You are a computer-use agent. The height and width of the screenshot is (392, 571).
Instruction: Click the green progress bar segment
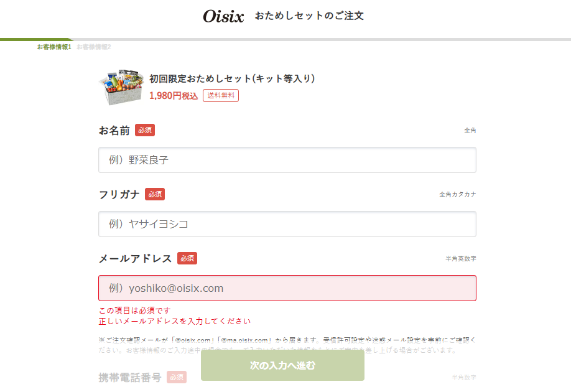pyautogui.click(x=37, y=39)
